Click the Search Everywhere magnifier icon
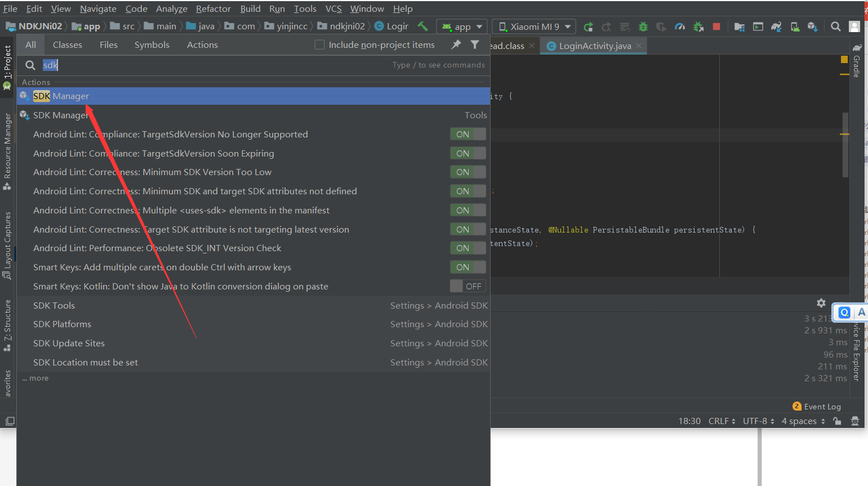The width and height of the screenshot is (868, 486). tap(836, 26)
